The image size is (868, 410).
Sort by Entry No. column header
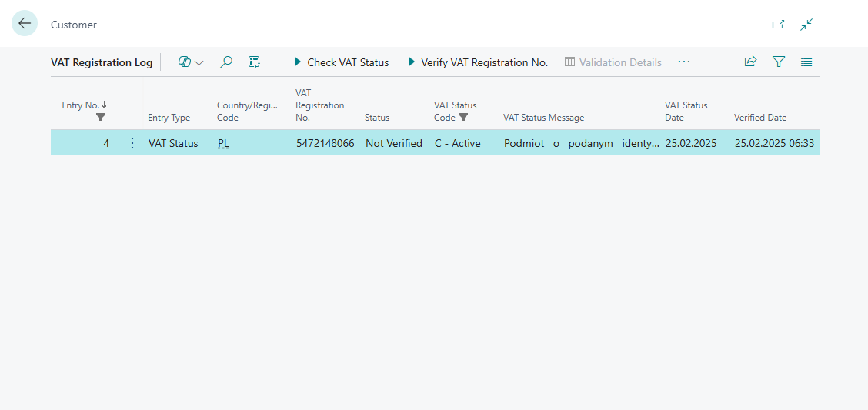(84, 105)
